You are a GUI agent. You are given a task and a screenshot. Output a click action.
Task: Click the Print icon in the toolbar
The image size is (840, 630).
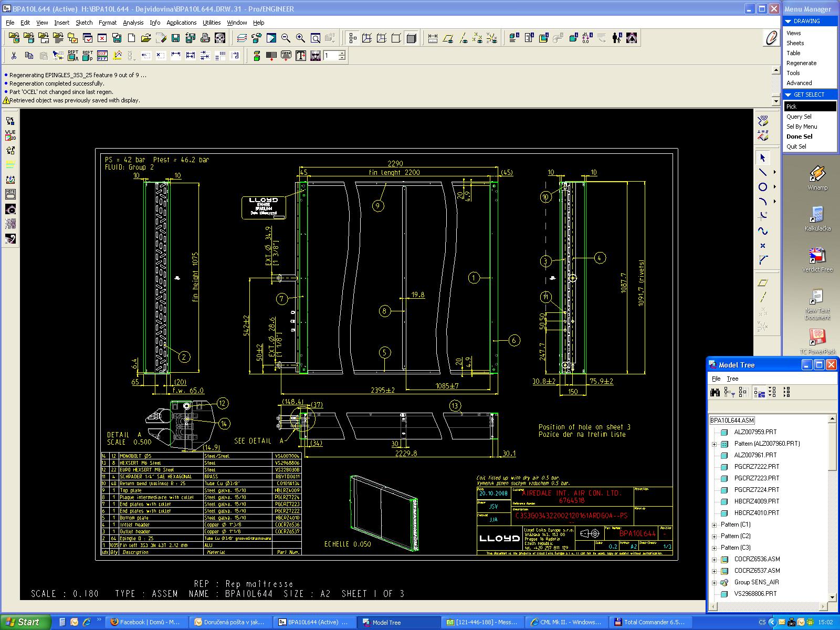pyautogui.click(x=205, y=38)
